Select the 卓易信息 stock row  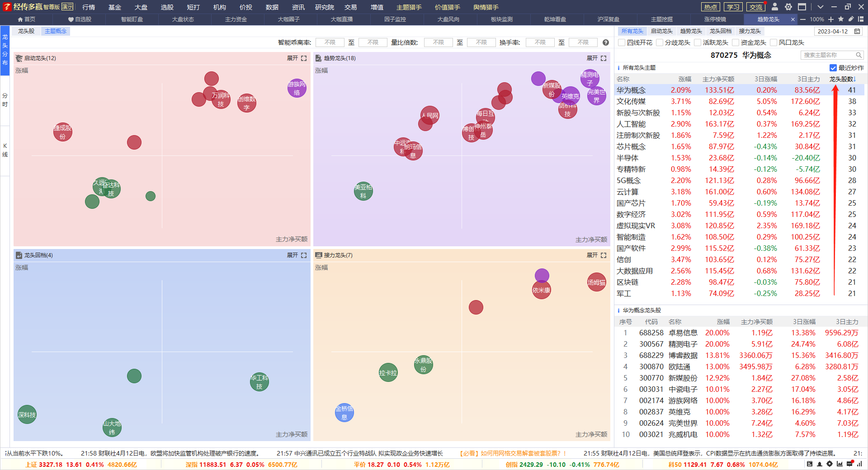(x=741, y=333)
